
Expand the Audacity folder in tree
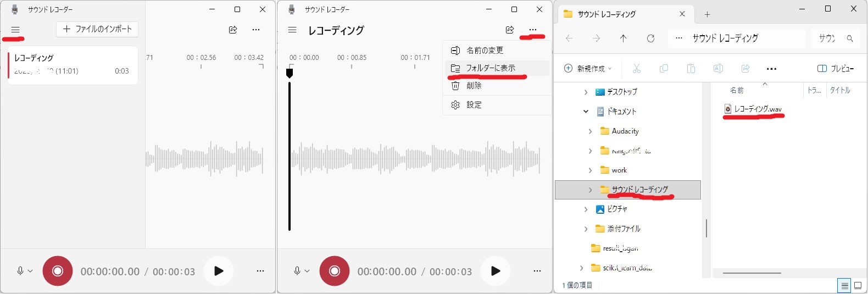coord(590,131)
